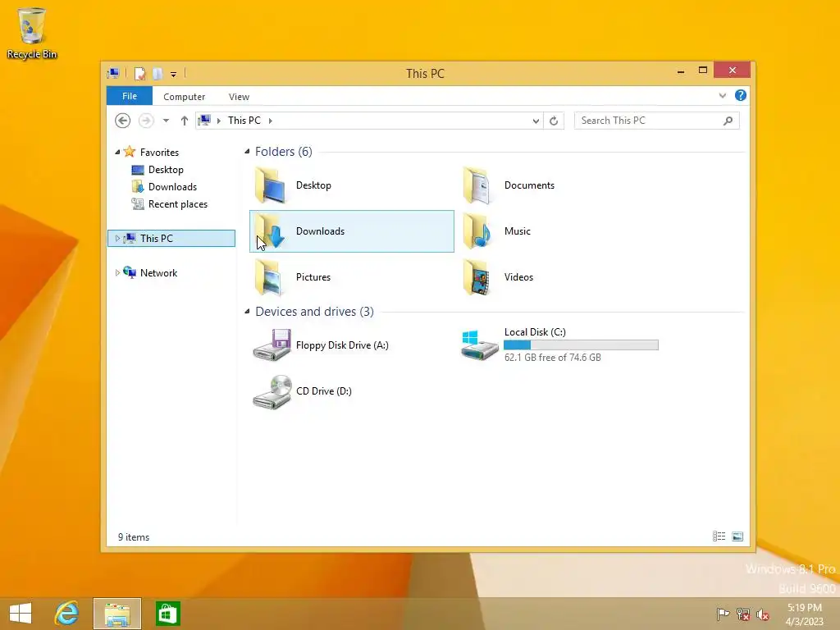Launch Internet Explorer from taskbar

click(67, 614)
